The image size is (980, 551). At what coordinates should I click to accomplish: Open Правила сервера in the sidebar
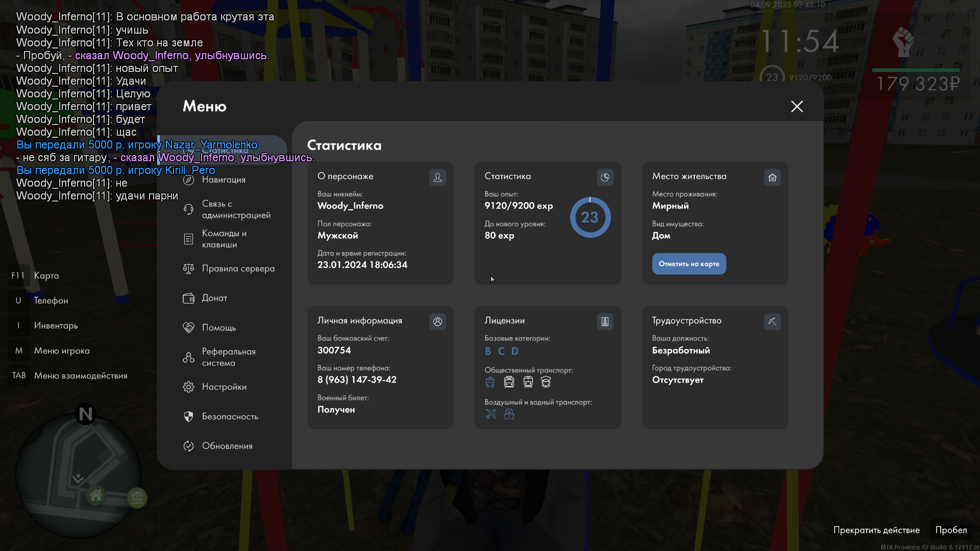point(238,269)
